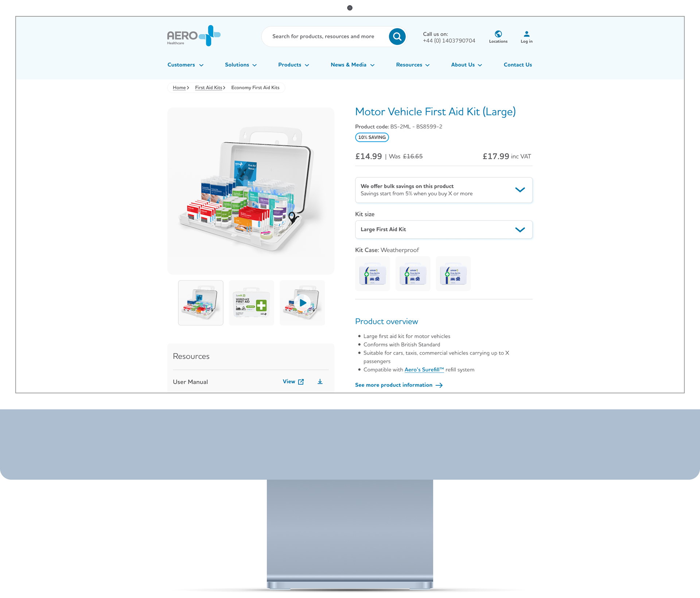Screen dimensions: 700x598
Task: Click the Log in person icon
Action: pyautogui.click(x=526, y=37)
